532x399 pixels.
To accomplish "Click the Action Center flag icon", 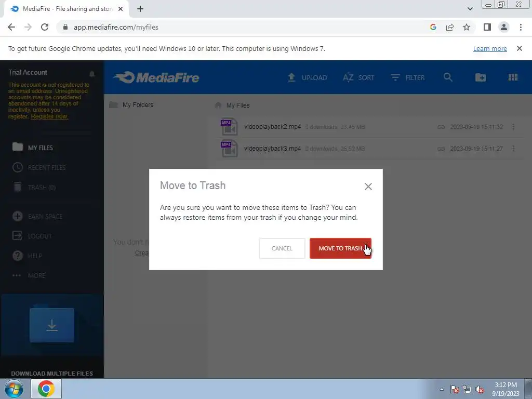I will click(x=455, y=389).
